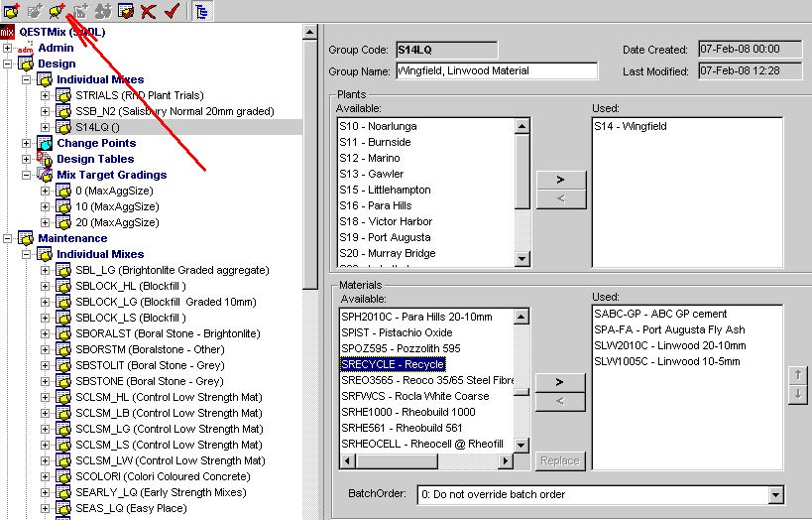Click the red adm Admin icon
This screenshot has width=812, height=520.
click(x=26, y=48)
